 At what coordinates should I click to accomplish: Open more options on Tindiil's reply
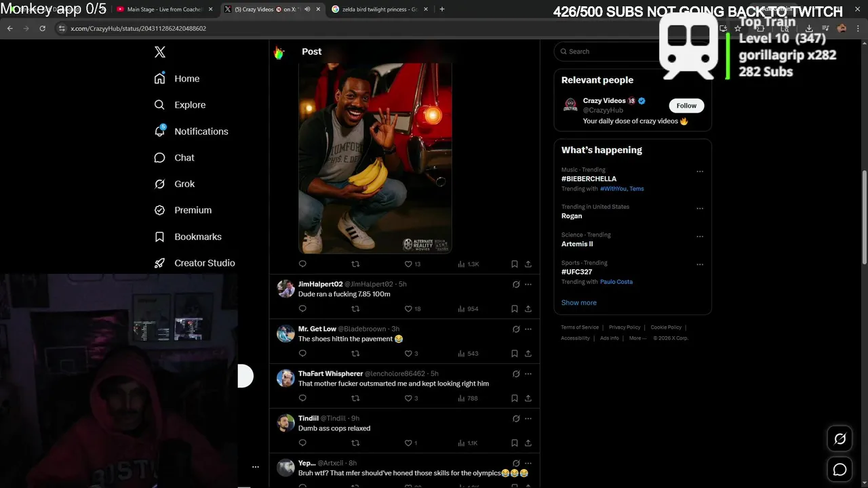pos(528,419)
